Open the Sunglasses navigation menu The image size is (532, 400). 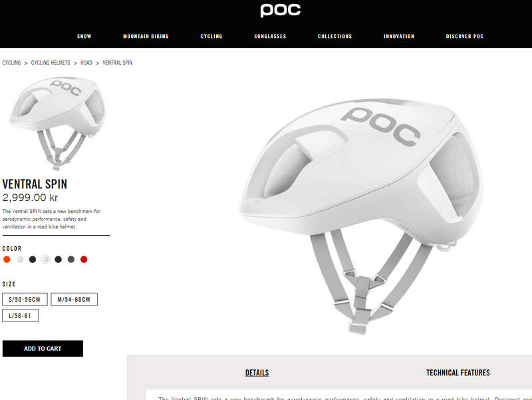[x=270, y=37]
